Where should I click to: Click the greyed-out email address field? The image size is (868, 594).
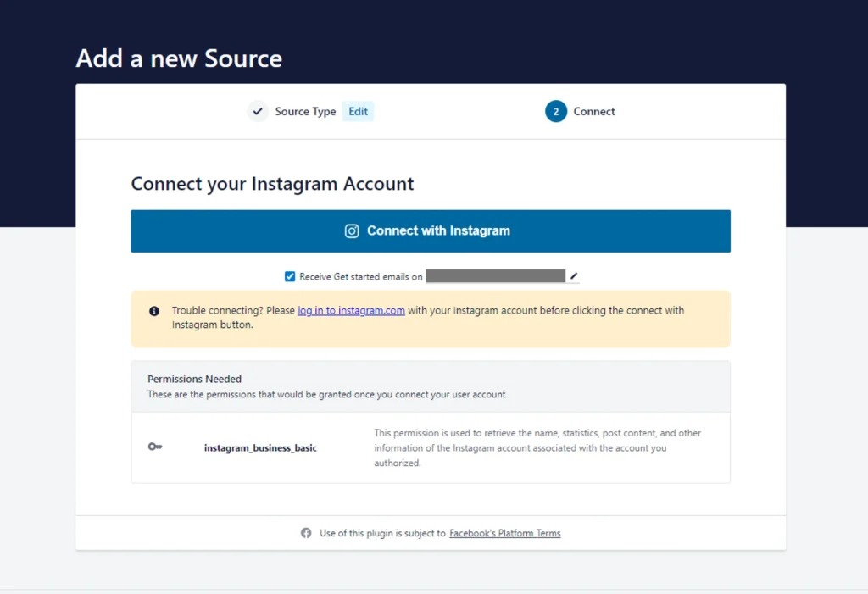click(x=495, y=276)
